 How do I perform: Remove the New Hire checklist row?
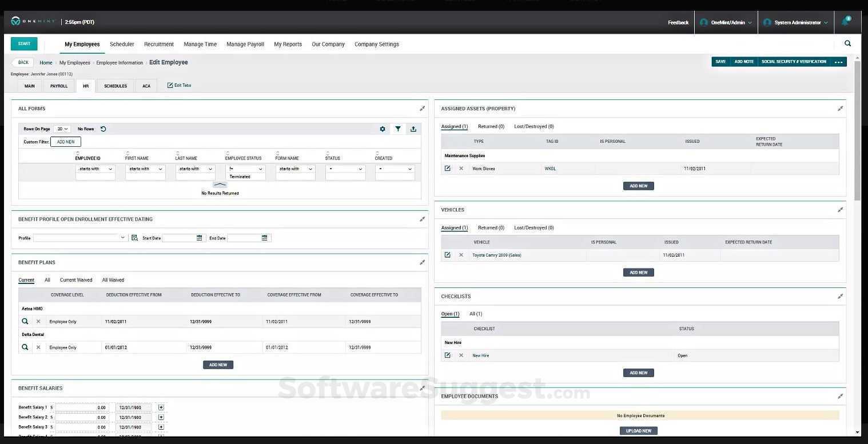[461, 355]
